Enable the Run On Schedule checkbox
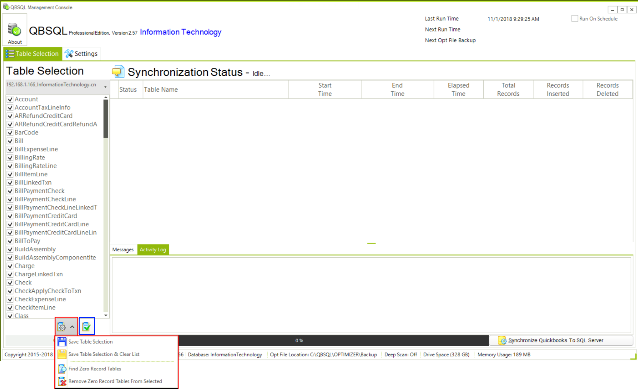The width and height of the screenshot is (638, 389). tap(575, 19)
